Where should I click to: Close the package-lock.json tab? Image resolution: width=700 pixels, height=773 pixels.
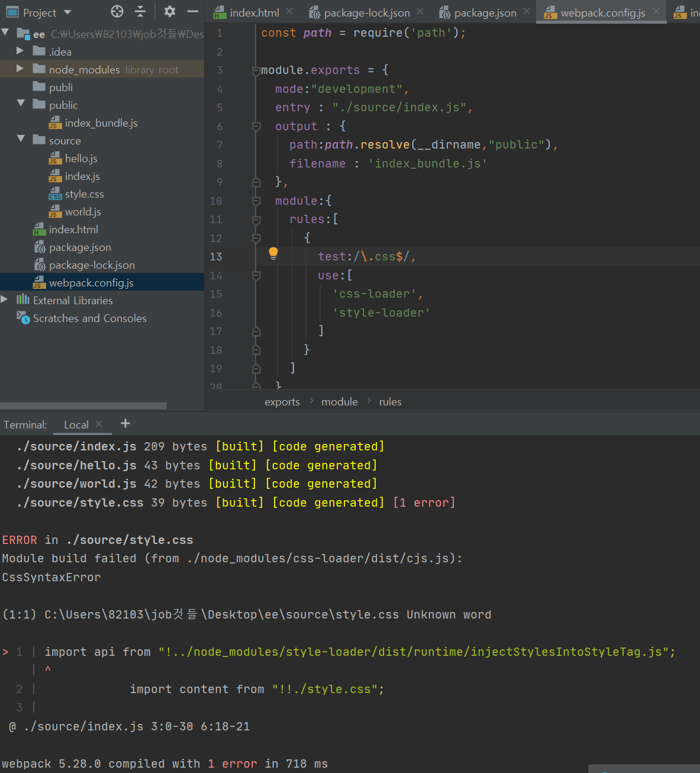tap(420, 11)
